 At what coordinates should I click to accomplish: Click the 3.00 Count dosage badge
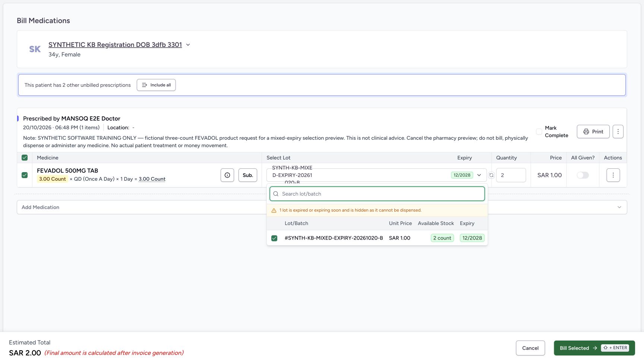pos(52,179)
